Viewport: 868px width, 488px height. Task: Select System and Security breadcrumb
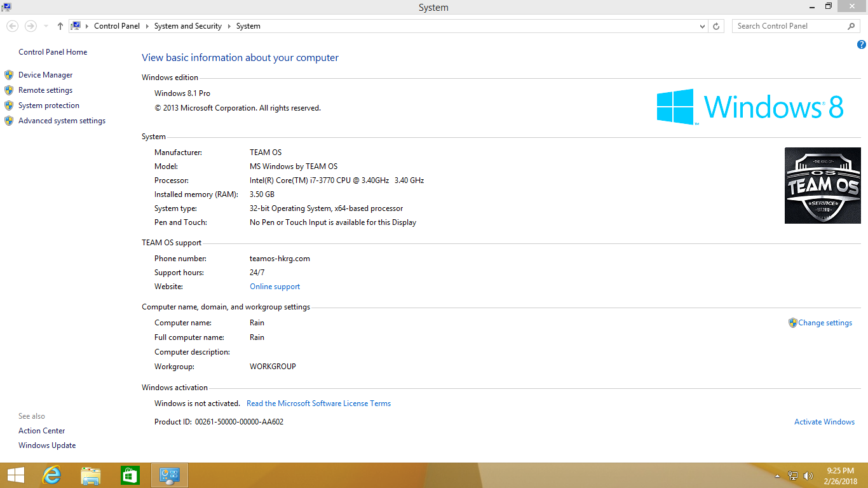[188, 26]
